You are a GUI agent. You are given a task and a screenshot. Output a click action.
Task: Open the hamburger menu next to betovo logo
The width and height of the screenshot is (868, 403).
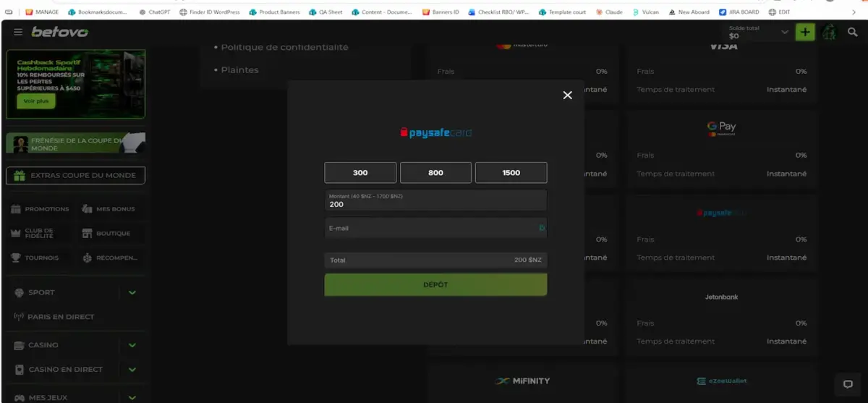coord(18,33)
